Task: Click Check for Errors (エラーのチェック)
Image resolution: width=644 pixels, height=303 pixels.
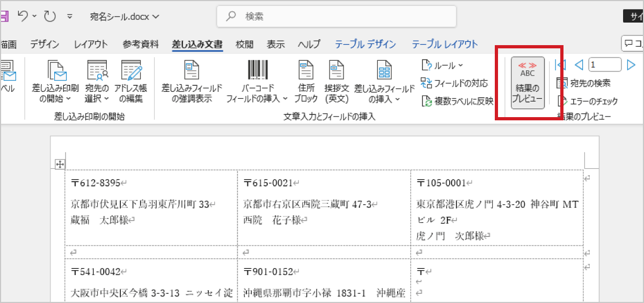Action: pyautogui.click(x=588, y=101)
